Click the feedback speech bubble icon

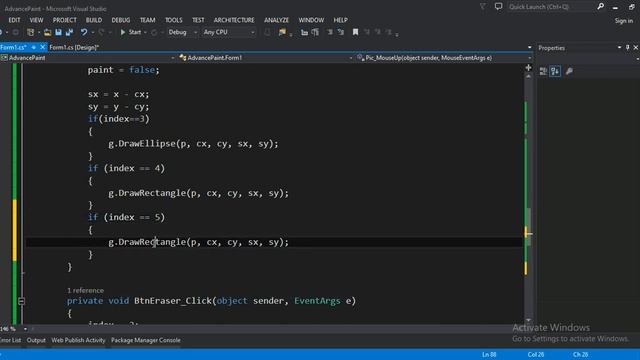click(x=498, y=7)
